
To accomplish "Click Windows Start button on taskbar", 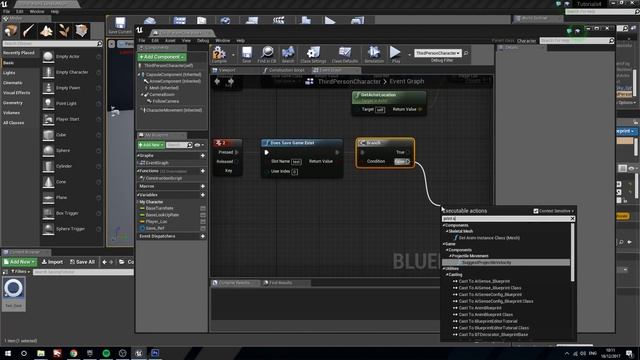I will coord(8,353).
